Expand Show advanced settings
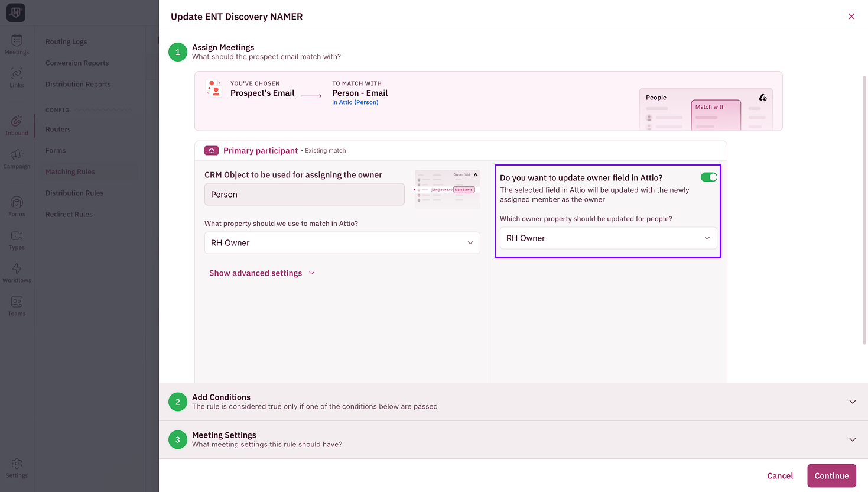Viewport: 868px width, 492px height. (262, 273)
